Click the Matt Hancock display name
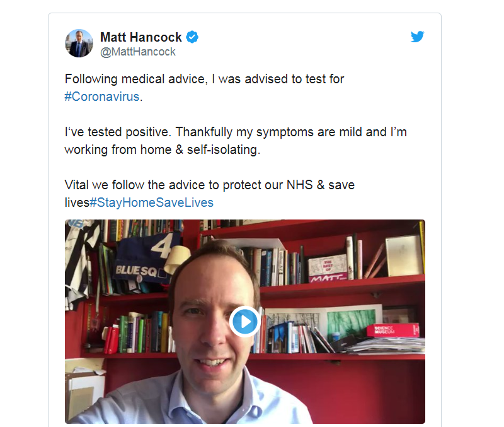Screen dimensions: 504x427 click(x=140, y=37)
